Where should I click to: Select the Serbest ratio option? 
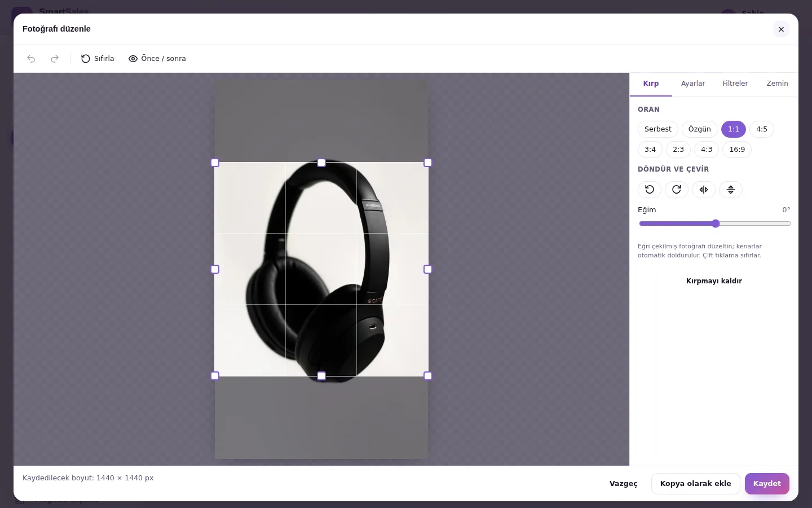click(658, 129)
